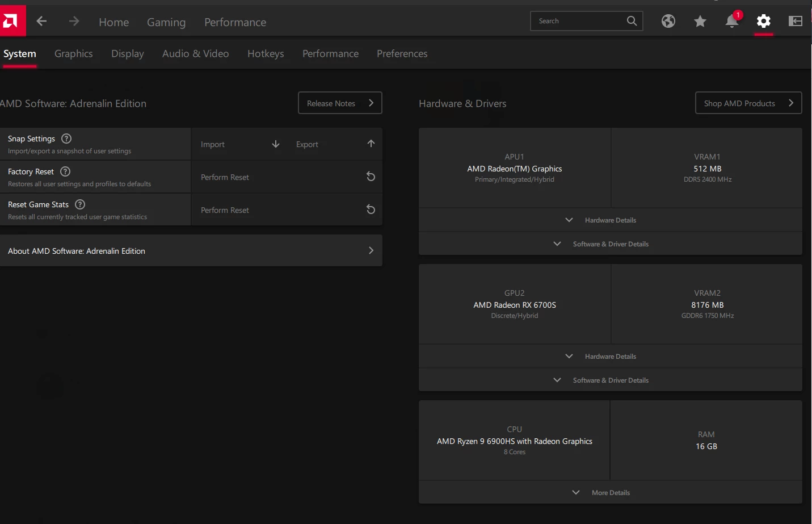Switch to the Hotkeys tab
Viewport: 812px width, 524px height.
(x=266, y=53)
